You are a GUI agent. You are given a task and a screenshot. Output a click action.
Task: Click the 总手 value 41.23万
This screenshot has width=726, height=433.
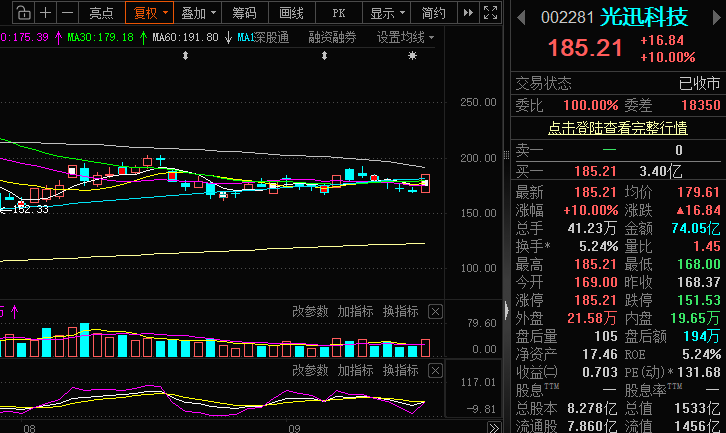592,228
